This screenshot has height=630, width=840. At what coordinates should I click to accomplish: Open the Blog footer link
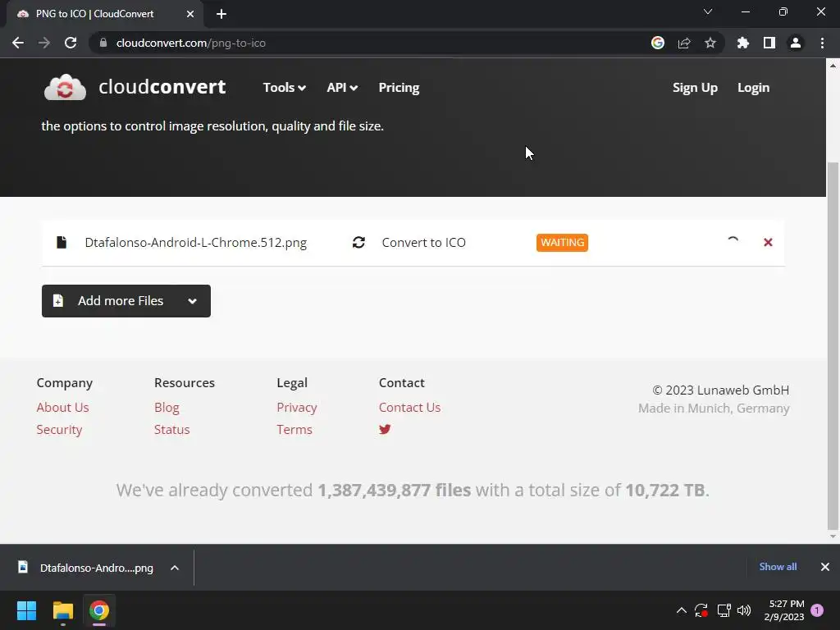[167, 407]
